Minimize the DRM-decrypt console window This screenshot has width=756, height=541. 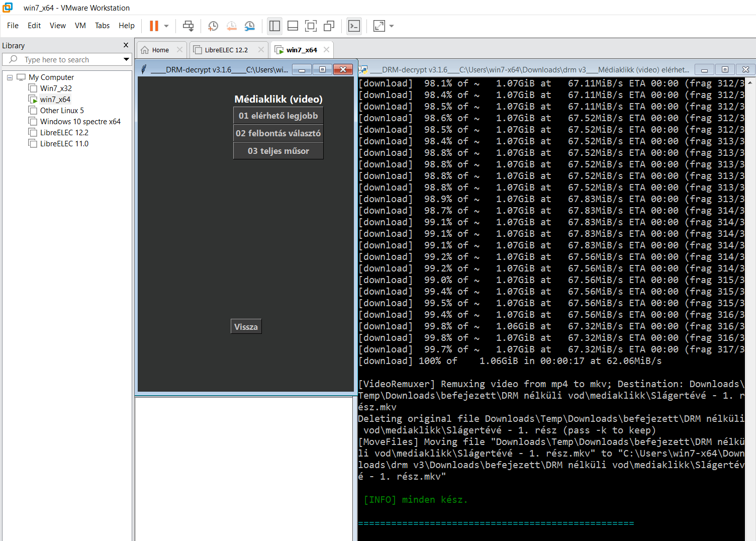[704, 70]
